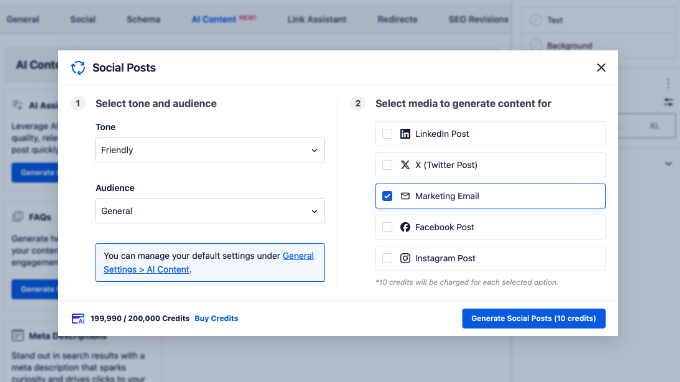Select the Text color swatch in sidebar
Viewport: 680px width, 382px height.
(536, 20)
